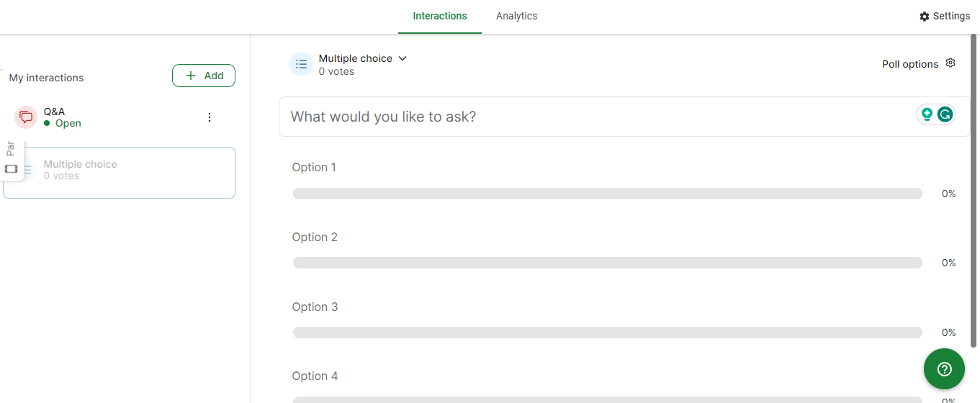This screenshot has width=980, height=403.
Task: Select the Multiple choice interaction card
Action: [119, 173]
